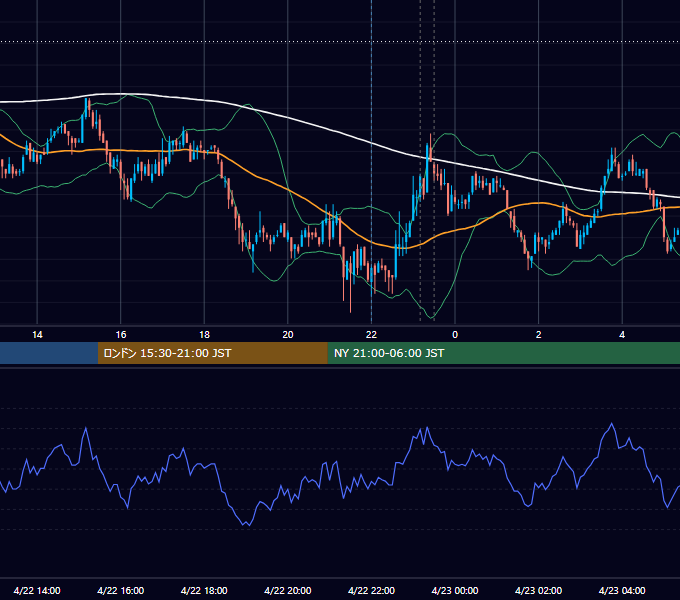This screenshot has width=680, height=600.
Task: Click the 0 hour label on chart axis
Action: click(x=455, y=335)
